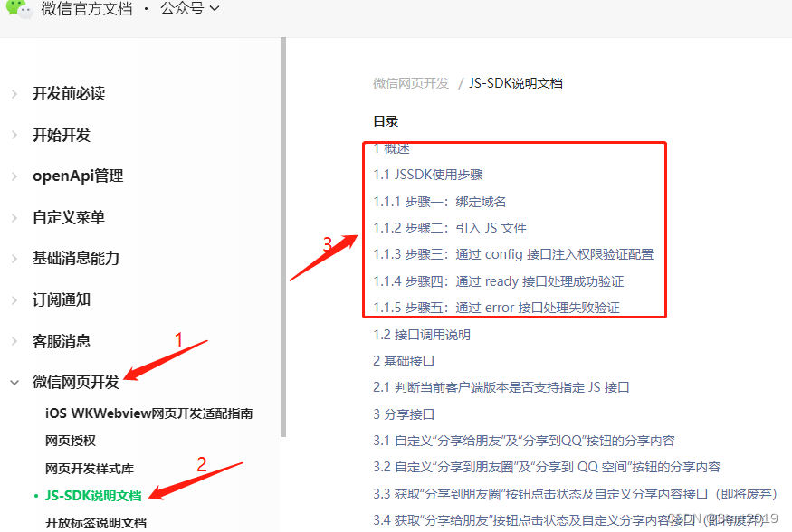
Task: Open 开放标签说明文档 sidebar page
Action: [96, 523]
